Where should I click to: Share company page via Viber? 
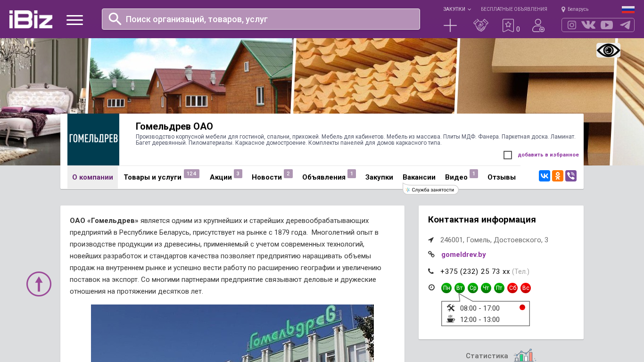571,176
